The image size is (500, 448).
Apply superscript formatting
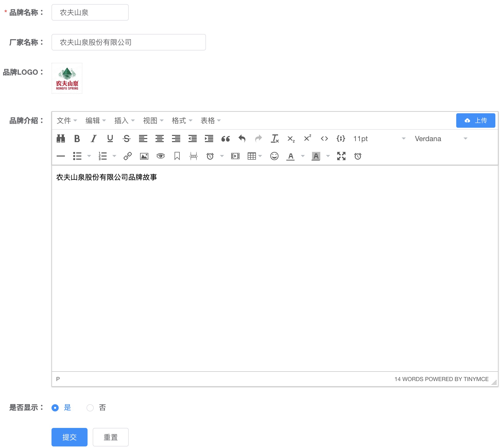308,138
